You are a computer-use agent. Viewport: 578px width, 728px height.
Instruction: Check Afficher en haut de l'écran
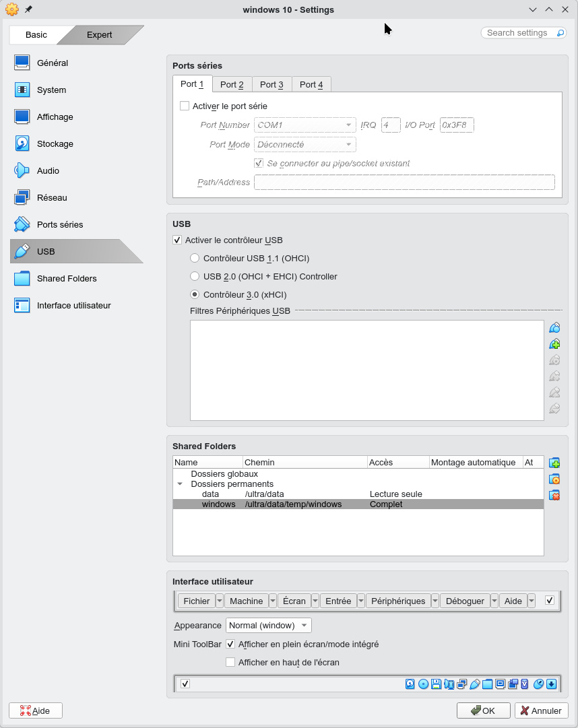pyautogui.click(x=230, y=663)
